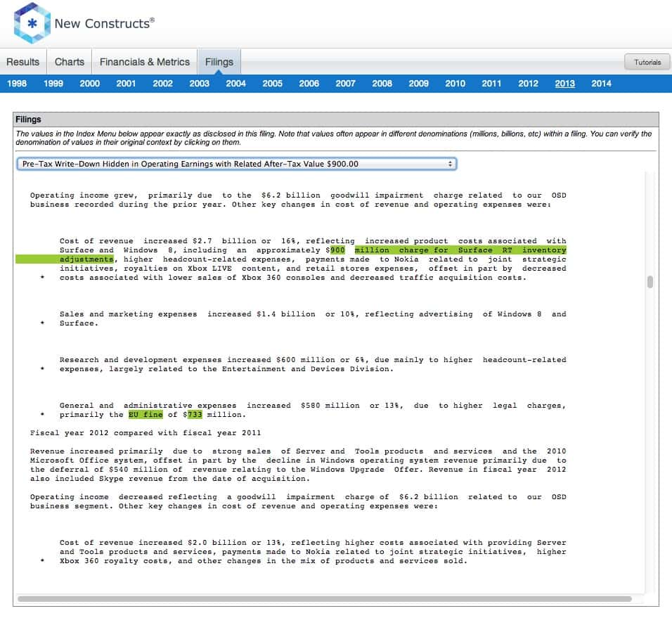Choose the 2007 filing year

click(x=345, y=84)
